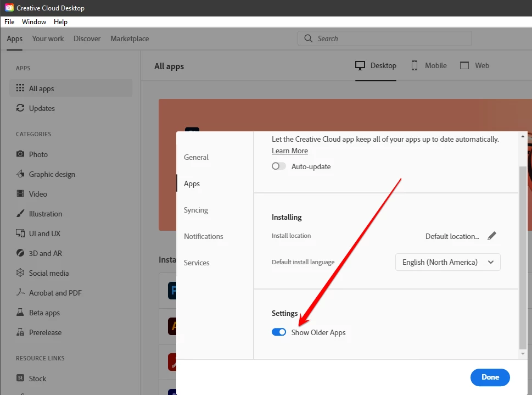Open the File menu

[x=9, y=22]
